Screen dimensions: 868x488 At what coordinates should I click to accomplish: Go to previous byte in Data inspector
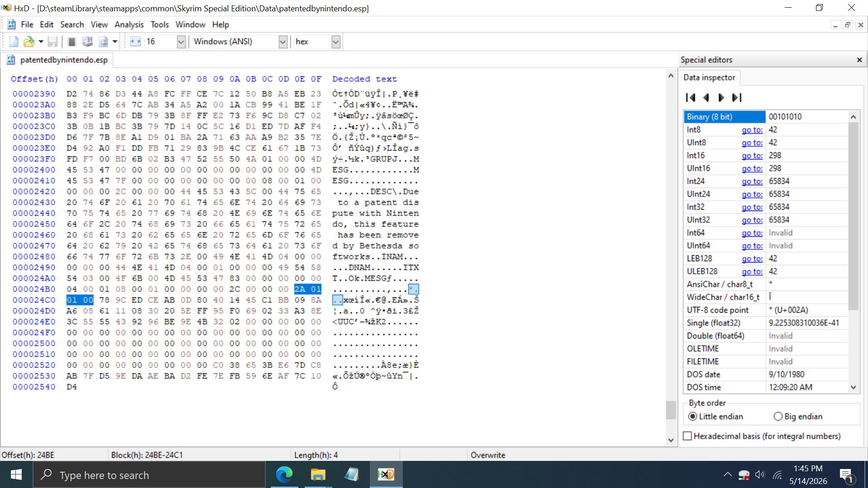coord(706,97)
